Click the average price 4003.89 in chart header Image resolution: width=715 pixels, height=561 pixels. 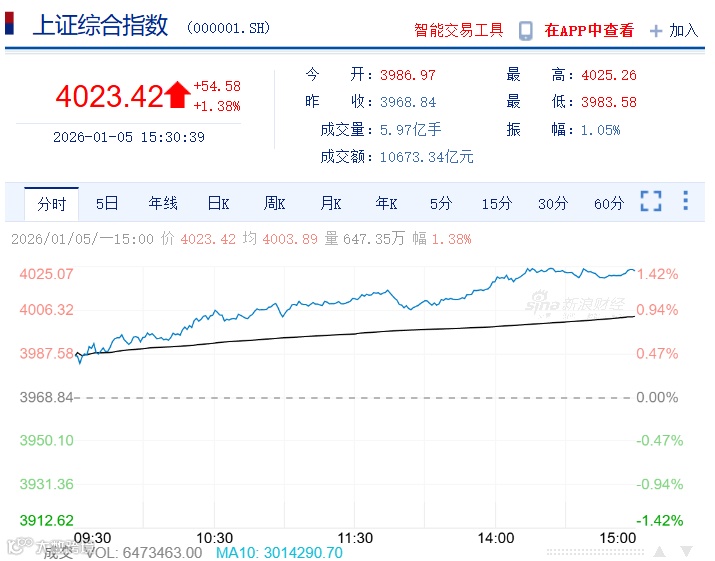tap(290, 239)
